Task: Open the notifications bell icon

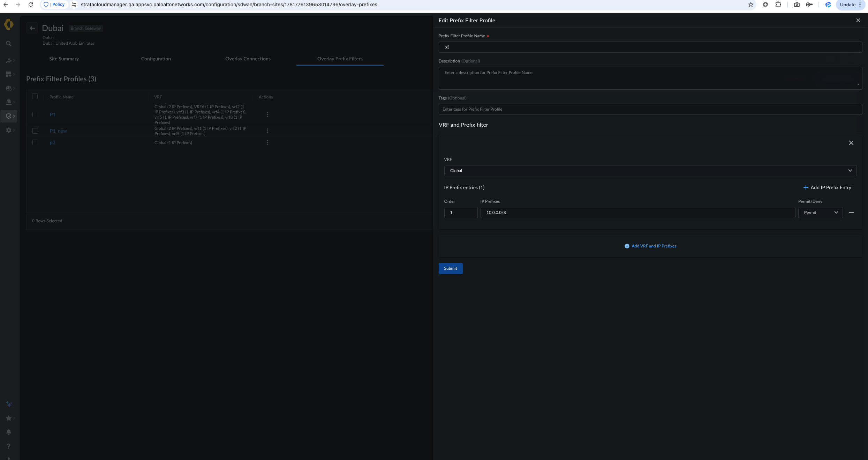Action: coord(9,432)
